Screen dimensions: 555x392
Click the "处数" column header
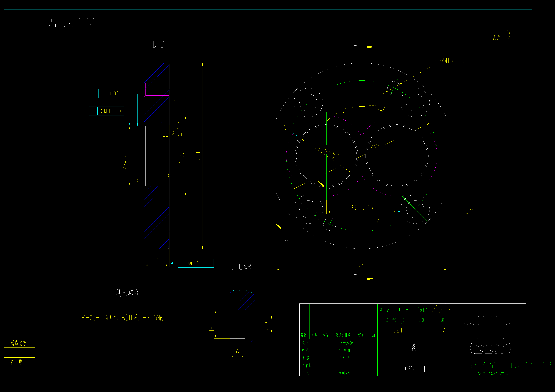pos(314,335)
